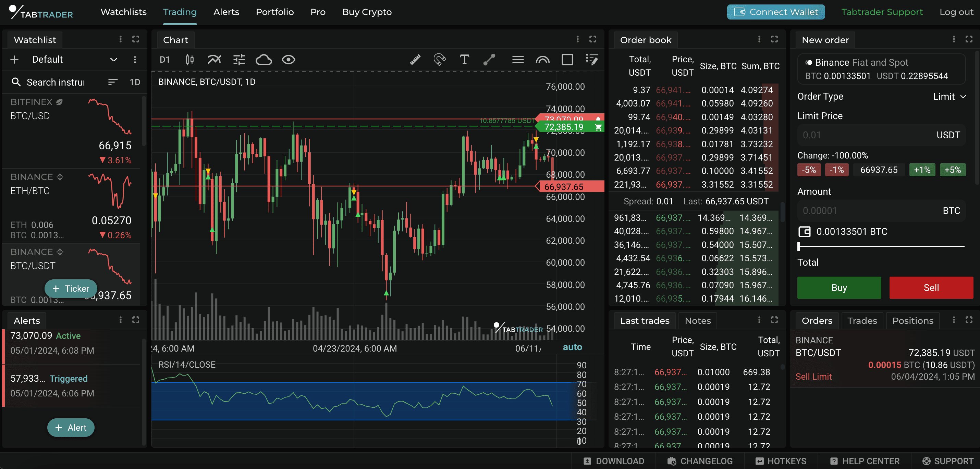Screen dimensions: 980x469
Task: Select the Text drawing tool
Action: pos(465,60)
